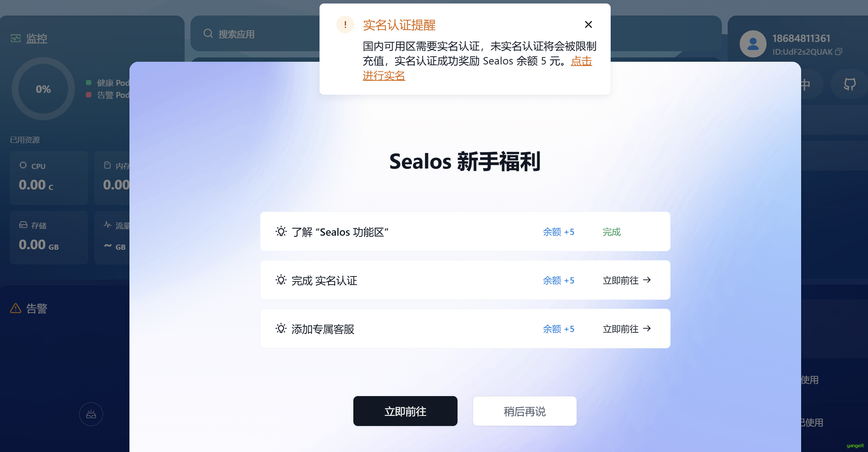This screenshot has width=868, height=452.
Task: Choose 稍后再说 to dismiss the dialog
Action: 524,411
